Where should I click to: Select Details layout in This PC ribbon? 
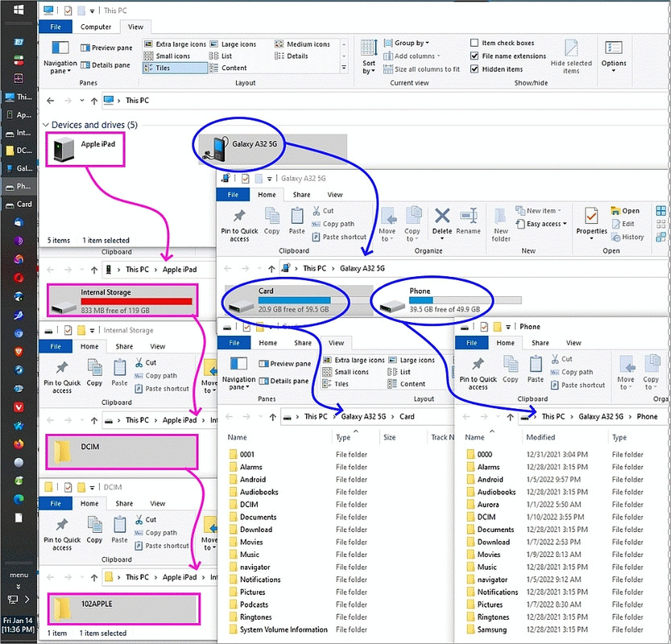(x=292, y=56)
